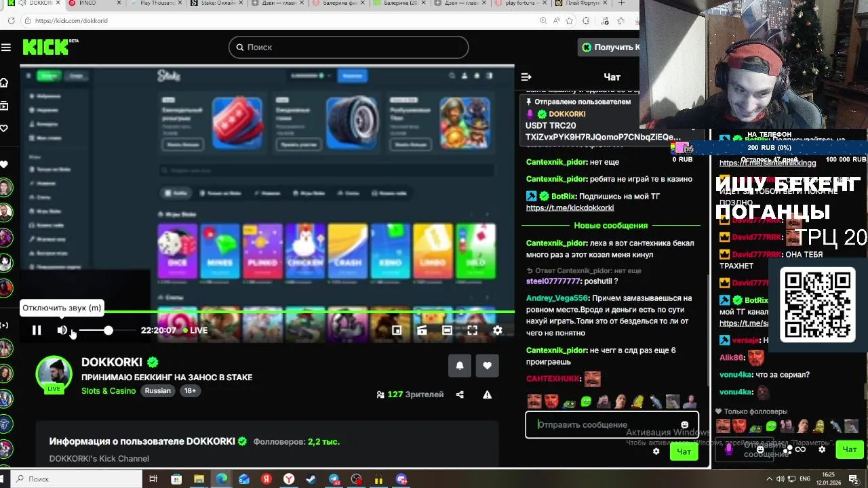868x488 pixels.
Task: Open the Kick hamburger menu
Action: 6,47
